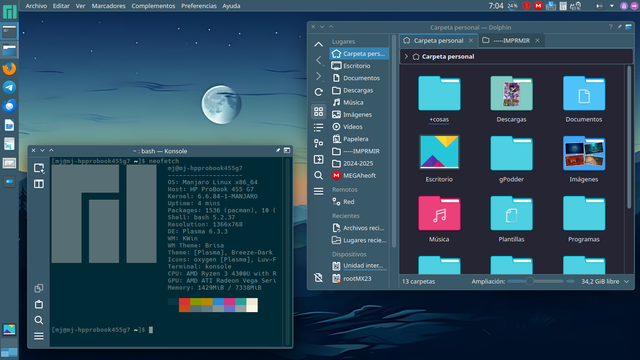This screenshot has height=360, width=640.
Task: Click the Forward arrow in Dolphin toolbar
Action: pyautogui.click(x=318, y=76)
